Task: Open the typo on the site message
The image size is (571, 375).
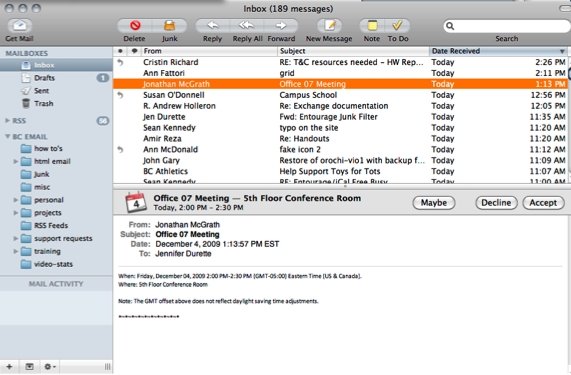Action: coord(340,128)
